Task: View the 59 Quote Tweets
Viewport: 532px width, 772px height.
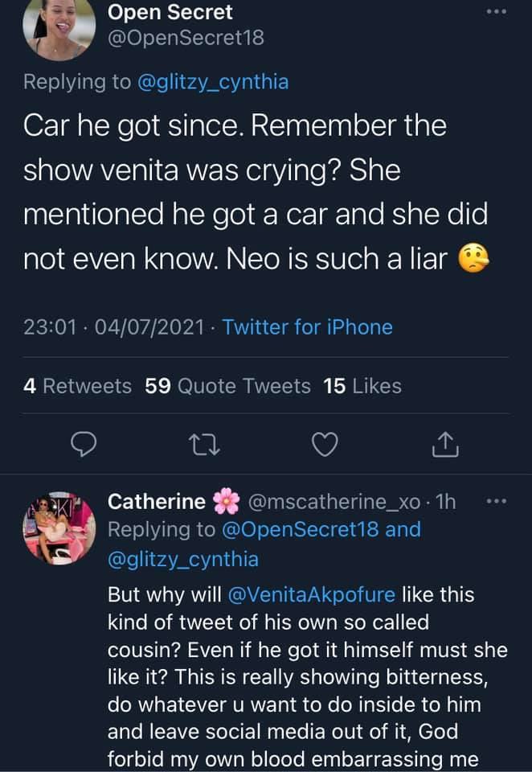Action: pyautogui.click(x=227, y=387)
